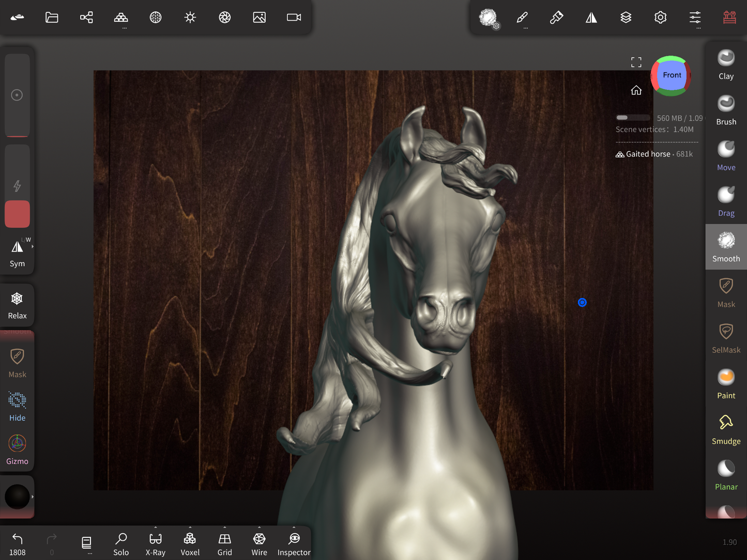
Task: Reset camera with the home button
Action: pyautogui.click(x=636, y=90)
